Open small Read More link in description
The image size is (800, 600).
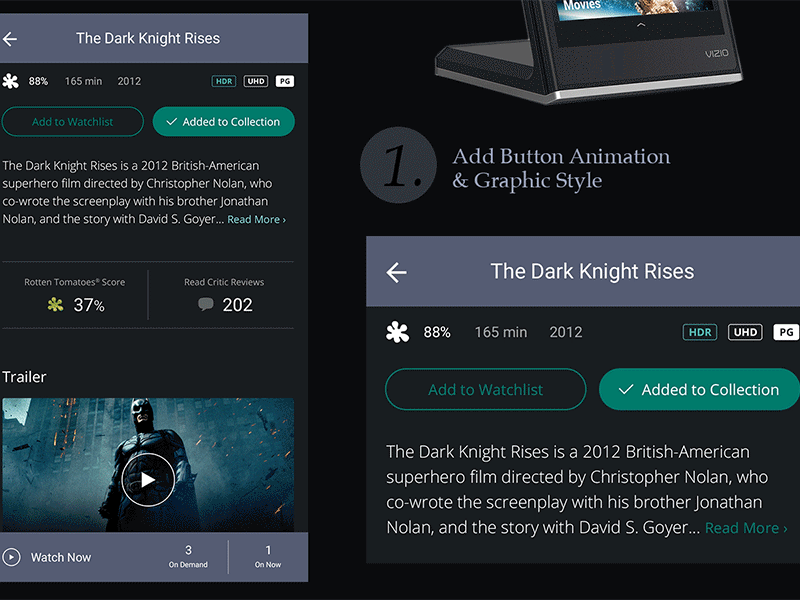[x=256, y=219]
